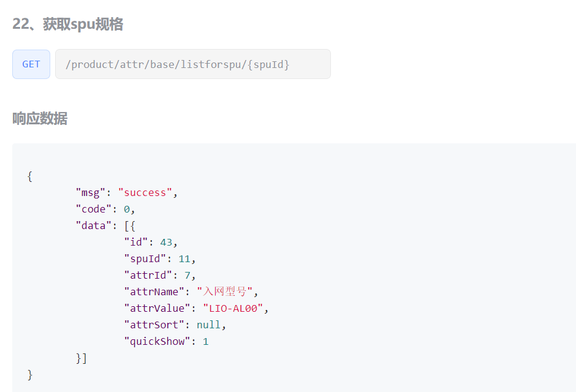
Task: Click the 响应数据 heading
Action: point(40,119)
